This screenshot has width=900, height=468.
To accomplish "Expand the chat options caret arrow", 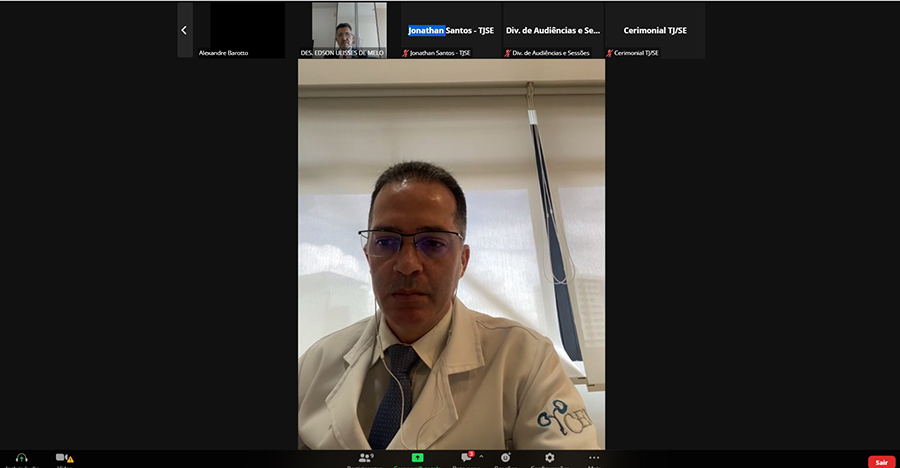I will [x=481, y=456].
